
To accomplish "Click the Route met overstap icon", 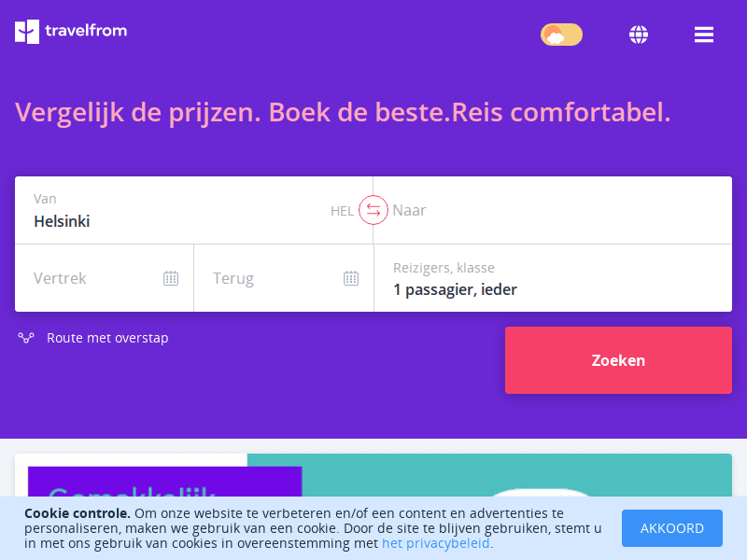I will (x=26, y=338).
